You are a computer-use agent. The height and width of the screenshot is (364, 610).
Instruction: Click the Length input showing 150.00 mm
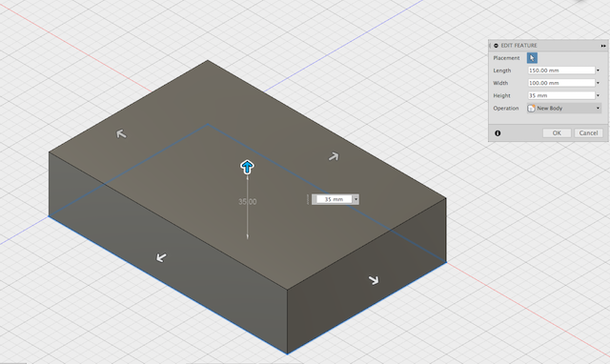pos(561,71)
